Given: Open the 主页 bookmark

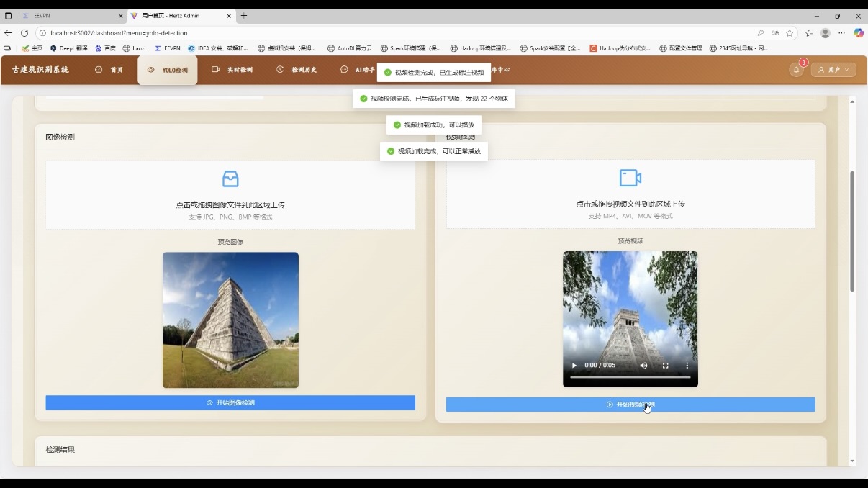Looking at the screenshot, I should tap(32, 48).
